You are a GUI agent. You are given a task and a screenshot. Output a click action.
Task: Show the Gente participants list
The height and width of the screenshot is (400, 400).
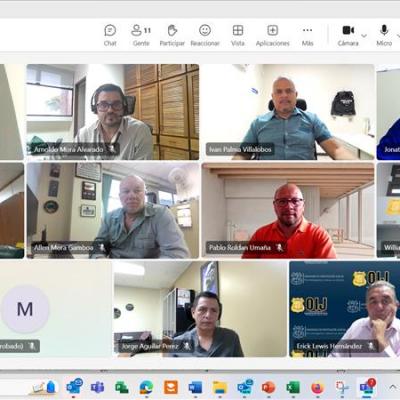coord(141,35)
